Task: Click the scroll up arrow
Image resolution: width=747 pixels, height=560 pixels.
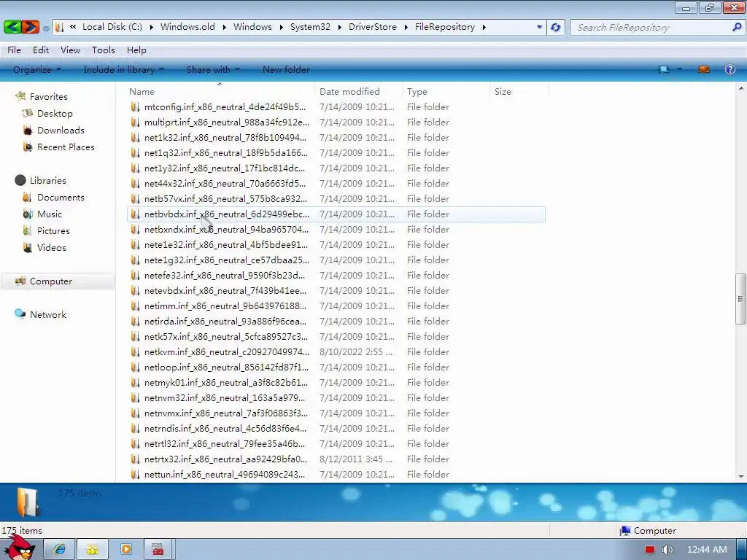Action: pos(741,88)
